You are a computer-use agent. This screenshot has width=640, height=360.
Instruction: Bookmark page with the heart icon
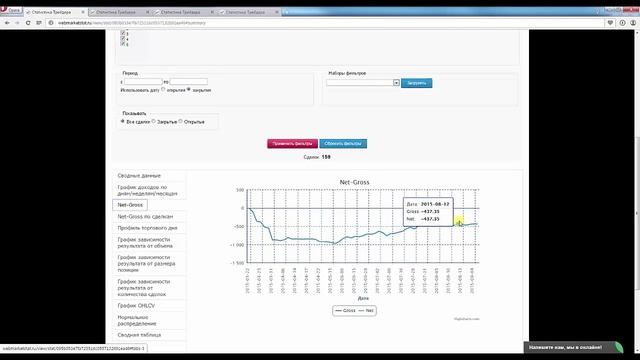coord(610,23)
